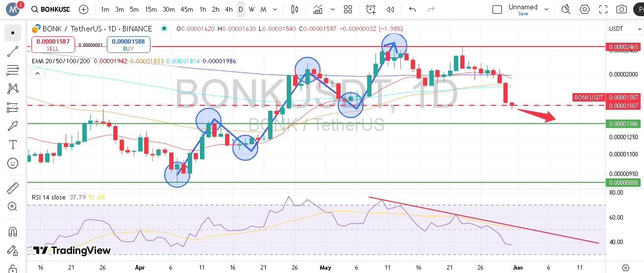Open the layout setup square icon
The height and width of the screenshot is (273, 644).
point(497,9)
